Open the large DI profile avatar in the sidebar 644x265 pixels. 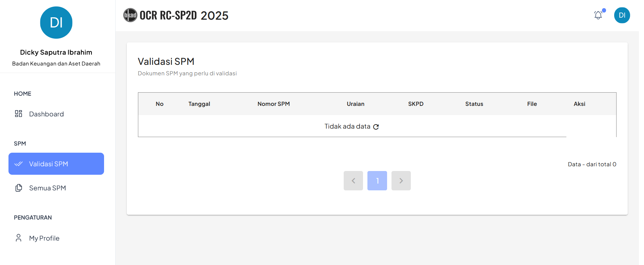click(56, 23)
